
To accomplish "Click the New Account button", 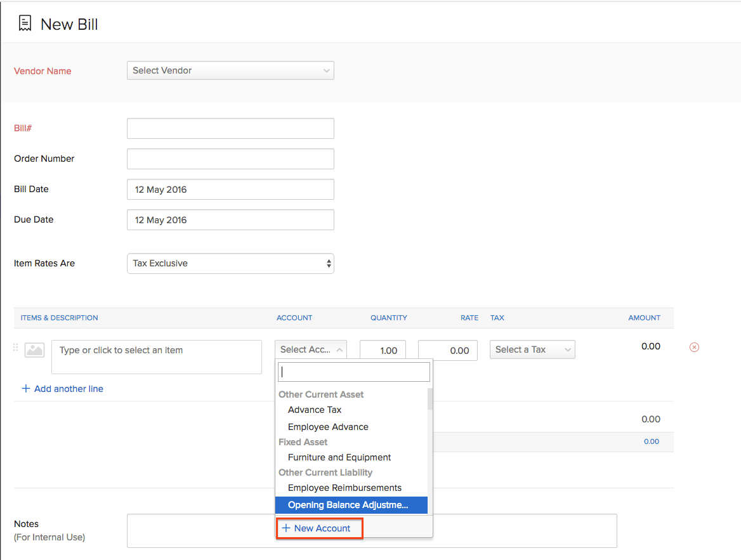I will pyautogui.click(x=319, y=528).
